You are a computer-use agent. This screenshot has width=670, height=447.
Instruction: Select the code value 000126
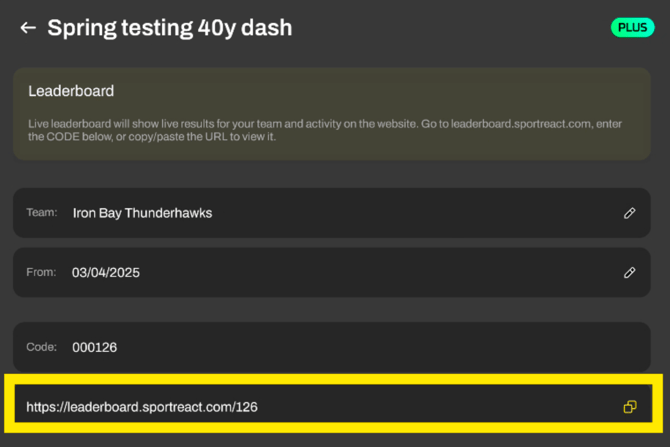click(x=95, y=348)
